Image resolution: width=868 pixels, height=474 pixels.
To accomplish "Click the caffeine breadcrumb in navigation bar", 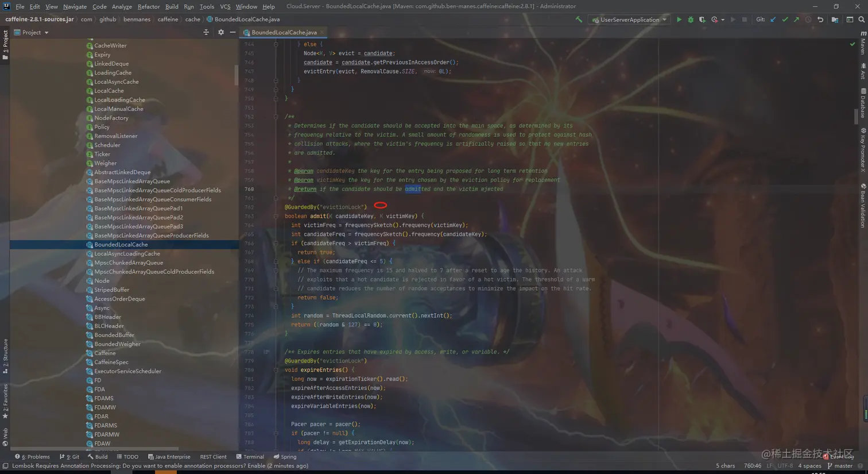I will tap(168, 19).
